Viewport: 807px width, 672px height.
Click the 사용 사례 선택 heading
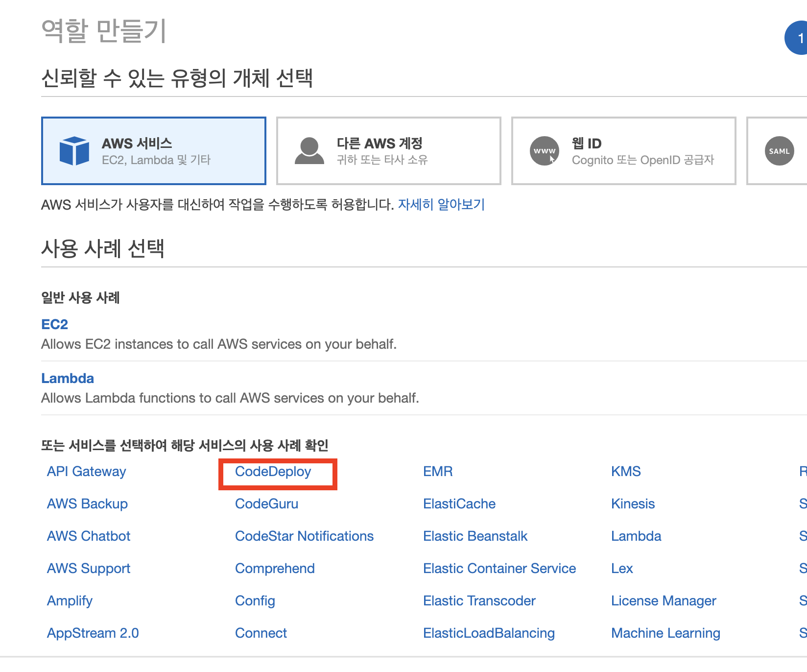tap(103, 248)
